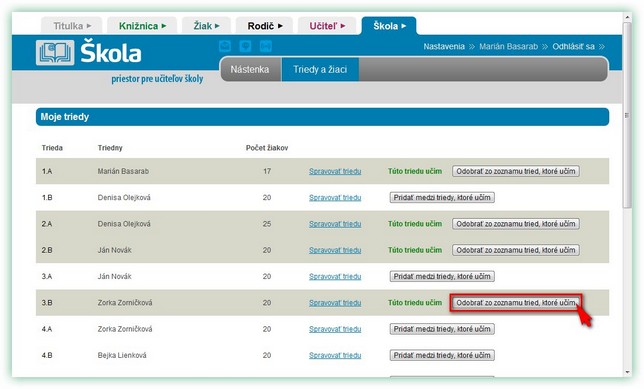This screenshot has width=644, height=389.
Task: Click Túto triedu učím label in row 1.A
Action: 415,171
